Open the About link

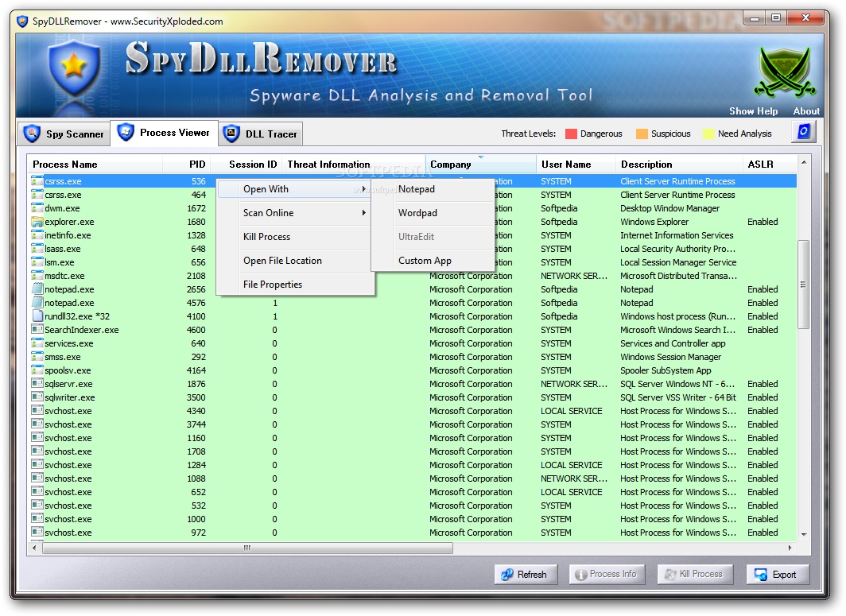806,111
